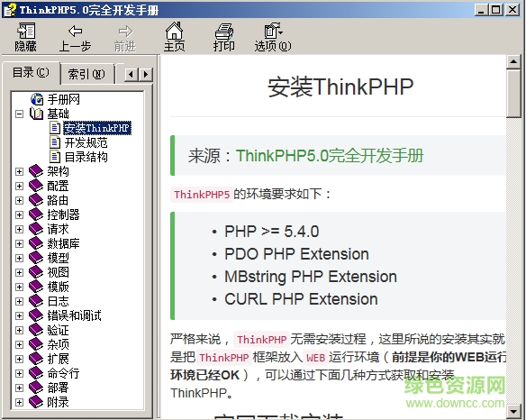The height and width of the screenshot is (420, 526).
Task: Switch to the 索引(N) tab
Action: [86, 74]
